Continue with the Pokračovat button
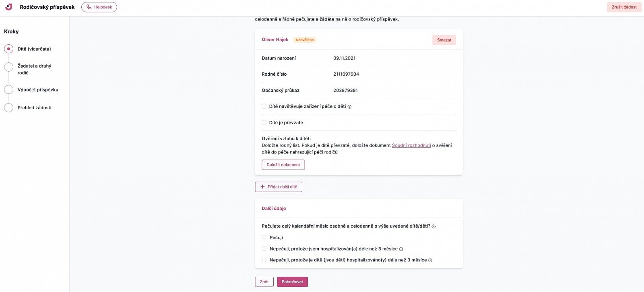 coord(292,282)
